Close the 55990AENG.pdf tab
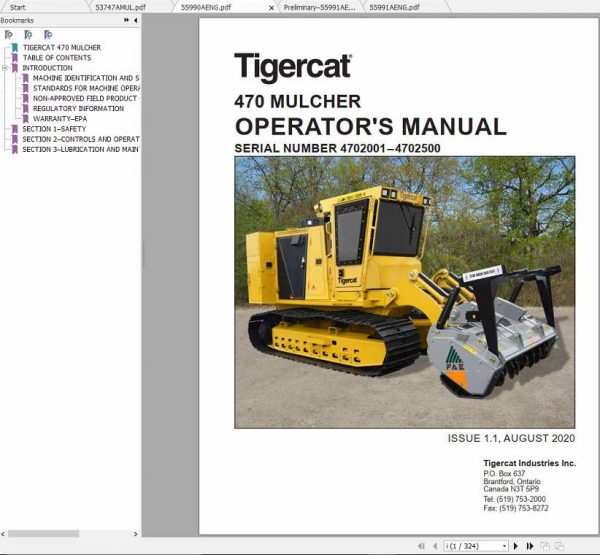The height and width of the screenshot is (555, 600). click(271, 8)
